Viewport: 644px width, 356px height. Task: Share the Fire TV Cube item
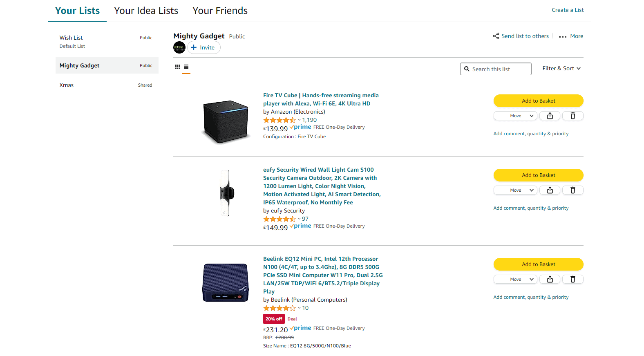550,116
